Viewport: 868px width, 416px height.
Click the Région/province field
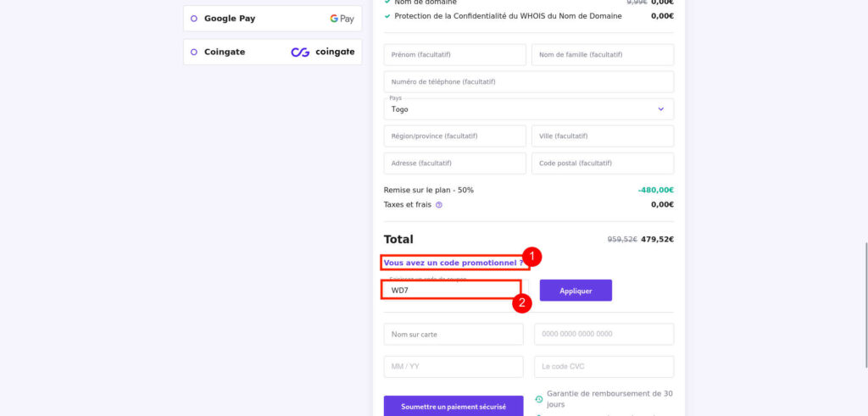point(454,136)
